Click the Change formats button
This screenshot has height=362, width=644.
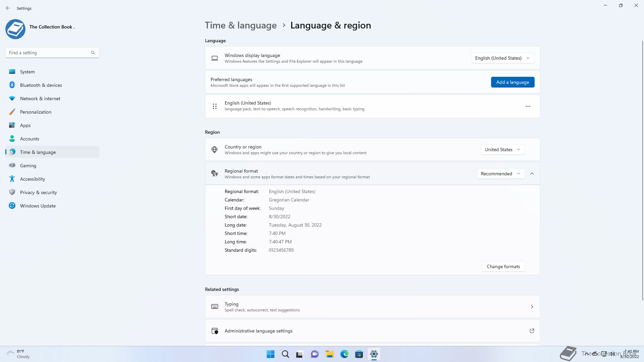(x=503, y=266)
